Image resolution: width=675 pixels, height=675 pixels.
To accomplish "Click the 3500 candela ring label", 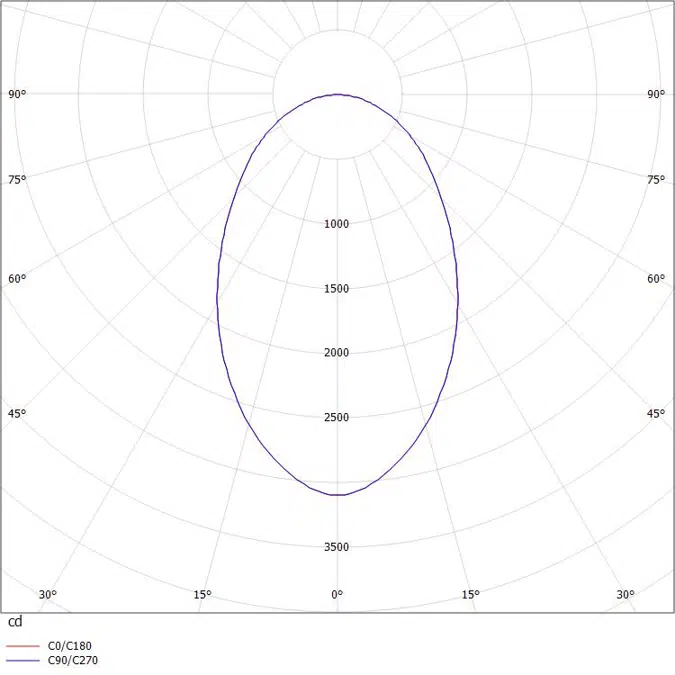I will [337, 547].
